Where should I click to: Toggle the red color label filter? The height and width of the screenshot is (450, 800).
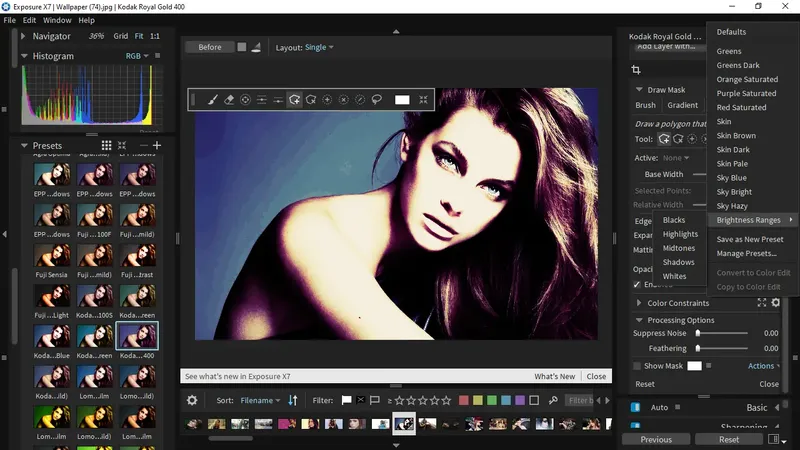pos(464,401)
